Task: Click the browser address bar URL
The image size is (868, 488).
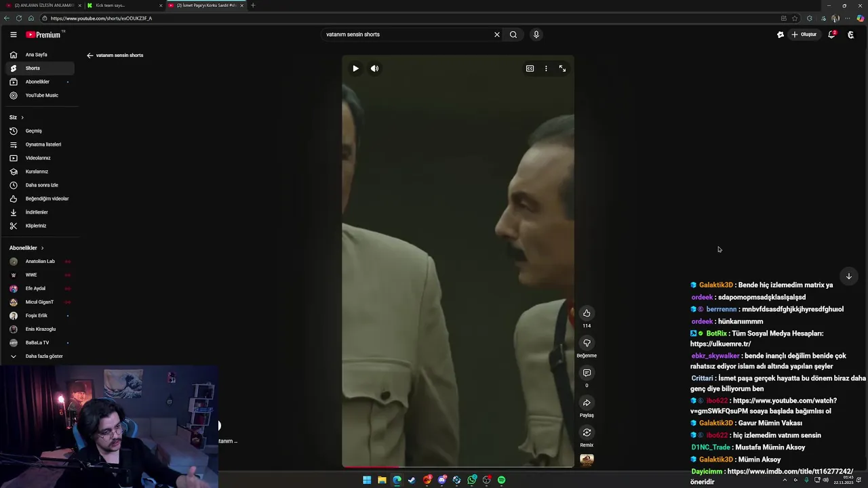Action: (101, 18)
